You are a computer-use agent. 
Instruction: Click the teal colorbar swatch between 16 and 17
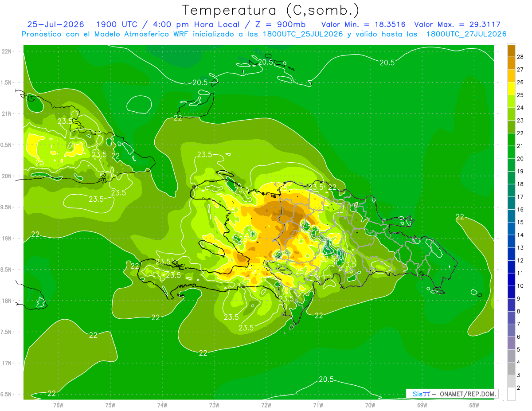pyautogui.click(x=511, y=203)
